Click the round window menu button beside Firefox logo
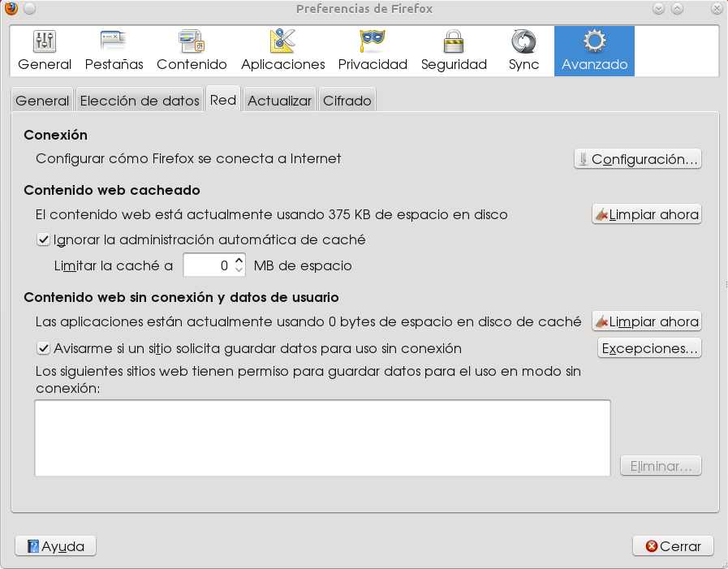The image size is (728, 569). [29, 8]
